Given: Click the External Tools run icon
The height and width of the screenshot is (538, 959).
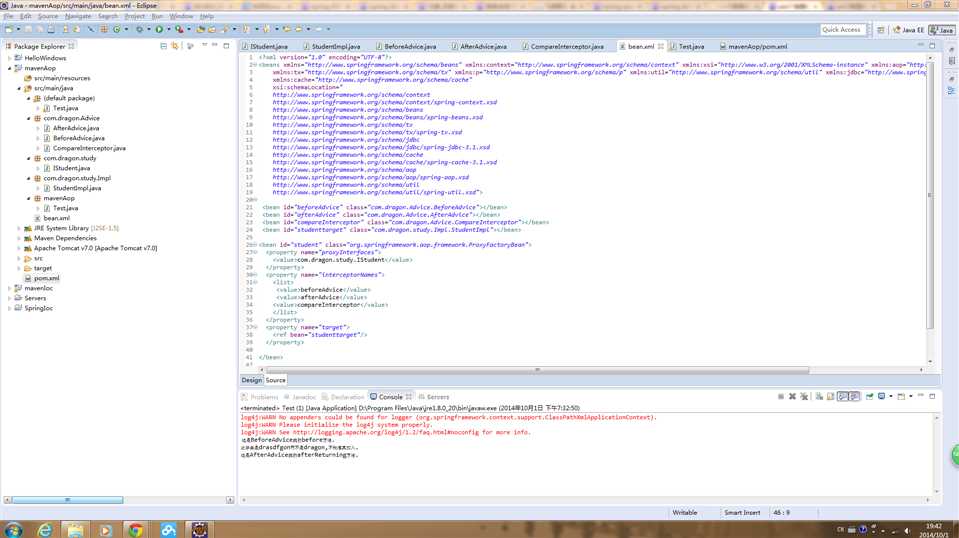Looking at the screenshot, I should point(179,29).
